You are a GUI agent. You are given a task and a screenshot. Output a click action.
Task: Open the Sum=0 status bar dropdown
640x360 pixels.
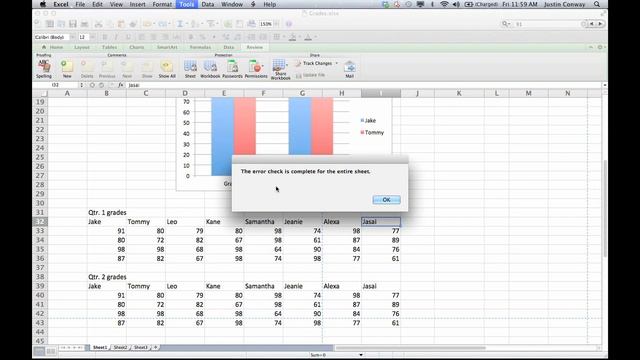tap(361, 355)
